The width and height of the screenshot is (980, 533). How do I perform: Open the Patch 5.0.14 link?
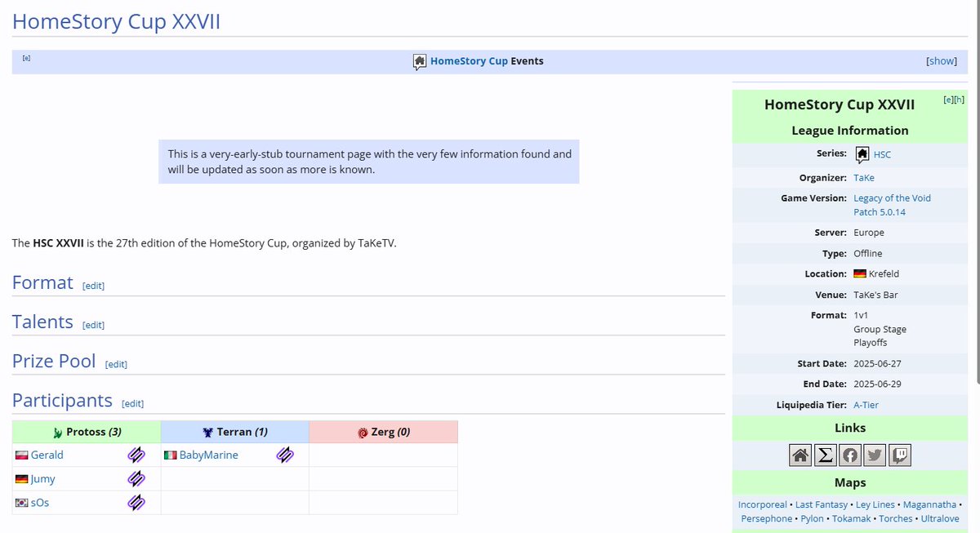[x=880, y=212]
